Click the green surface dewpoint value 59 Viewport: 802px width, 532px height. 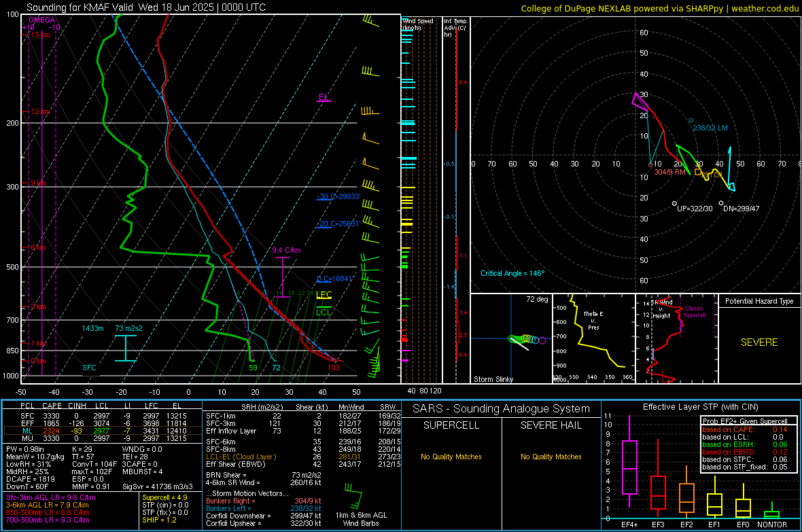point(254,368)
